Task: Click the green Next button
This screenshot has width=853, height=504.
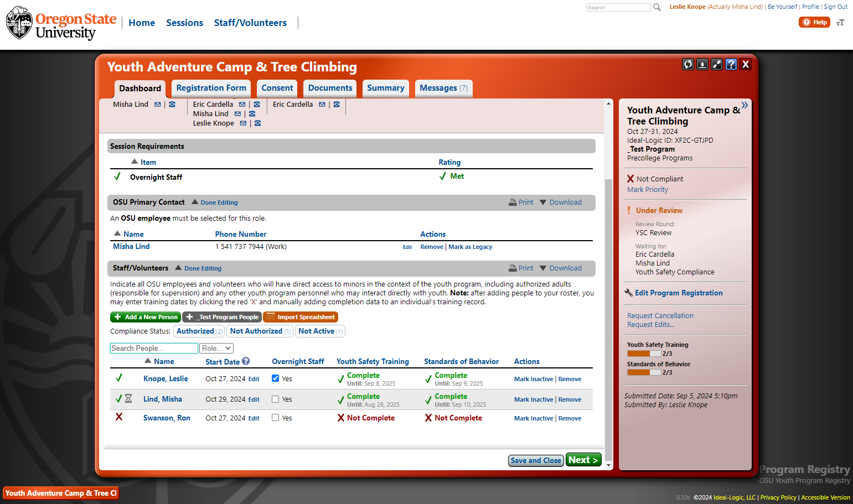Action: tap(583, 460)
